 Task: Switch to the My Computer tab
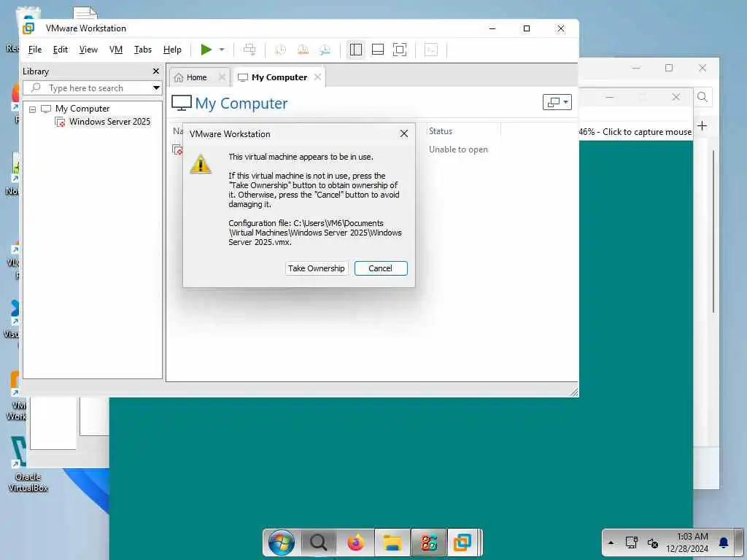[279, 77]
